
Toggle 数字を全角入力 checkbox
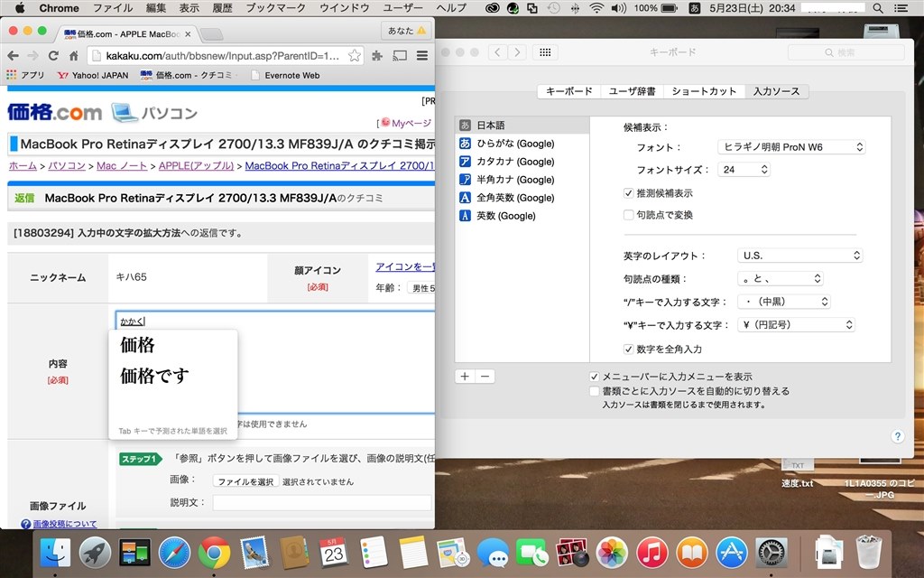(628, 350)
